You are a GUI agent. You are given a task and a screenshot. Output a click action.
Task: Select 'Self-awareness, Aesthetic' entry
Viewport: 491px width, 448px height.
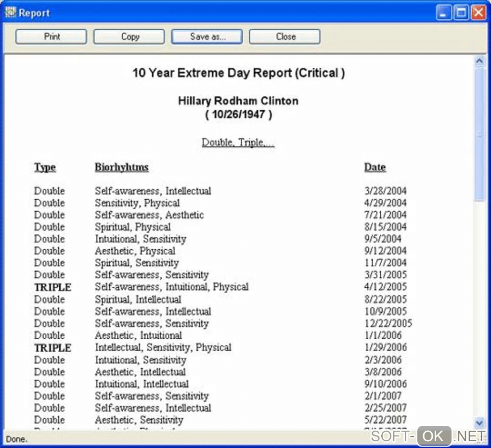point(149,215)
